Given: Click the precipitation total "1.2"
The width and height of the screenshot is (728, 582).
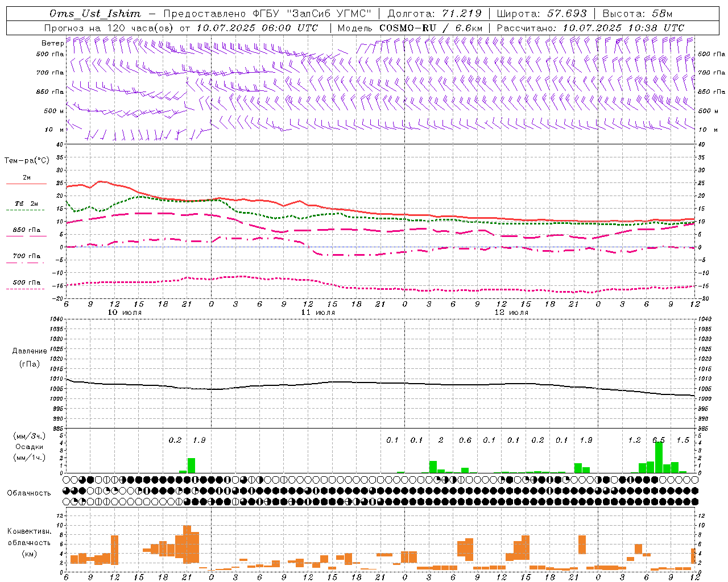Looking at the screenshot, I should click(x=634, y=440).
